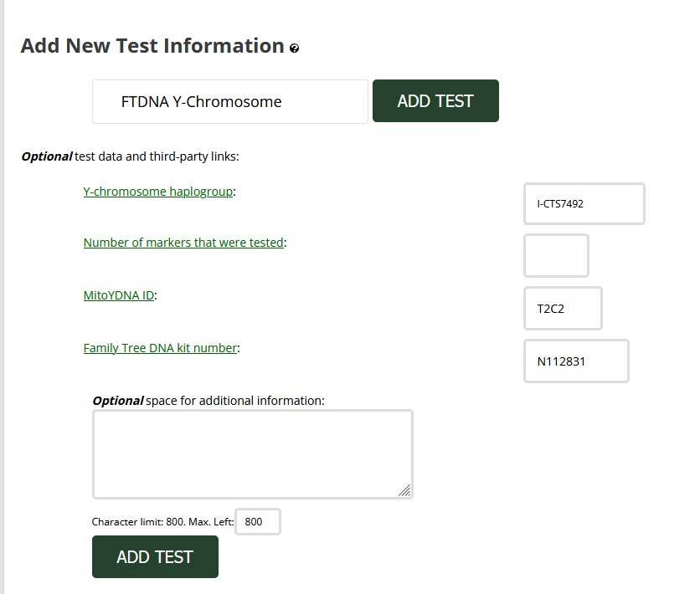The height and width of the screenshot is (594, 700).
Task: Select the MitoYDNA ID field showing T2C2
Action: (x=562, y=309)
